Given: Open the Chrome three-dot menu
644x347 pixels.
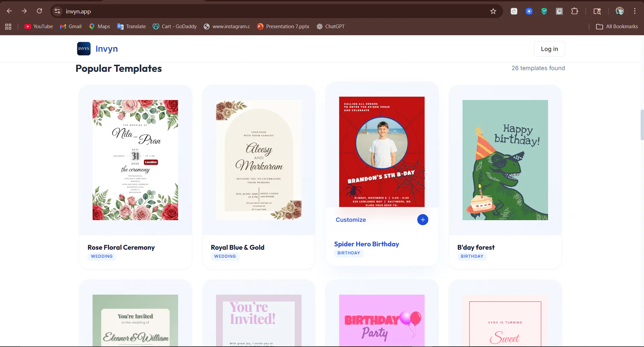Looking at the screenshot, I should [635, 11].
